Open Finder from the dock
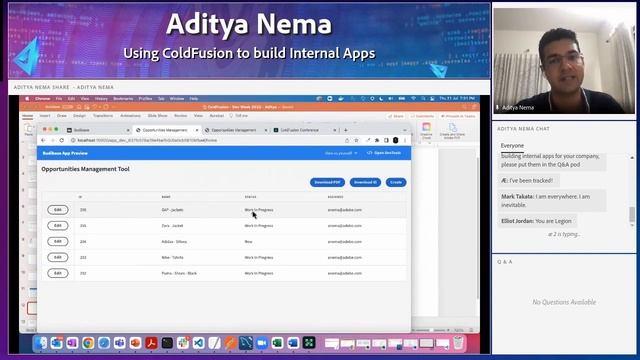 pos(40,343)
